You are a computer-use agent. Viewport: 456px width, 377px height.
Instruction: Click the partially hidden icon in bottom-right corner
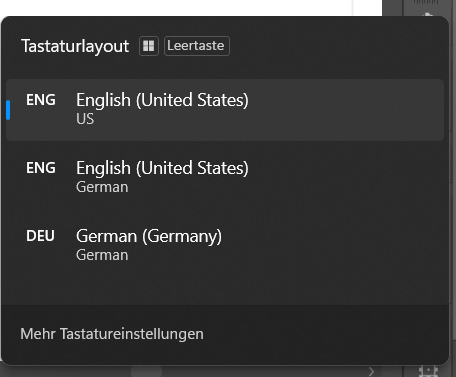point(428,371)
